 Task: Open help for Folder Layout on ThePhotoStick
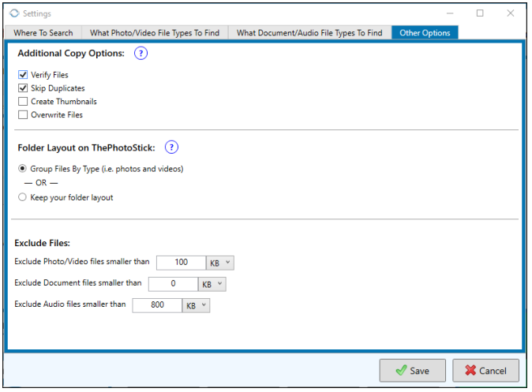[x=171, y=147]
